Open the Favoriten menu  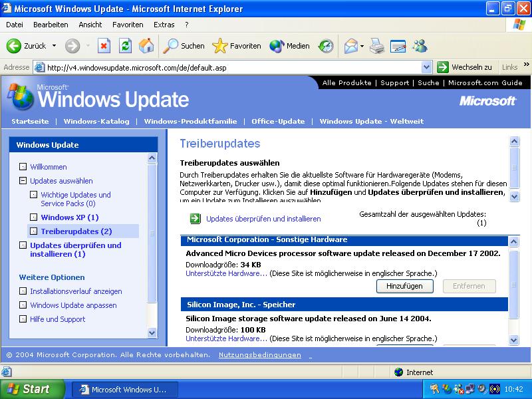pyautogui.click(x=128, y=25)
